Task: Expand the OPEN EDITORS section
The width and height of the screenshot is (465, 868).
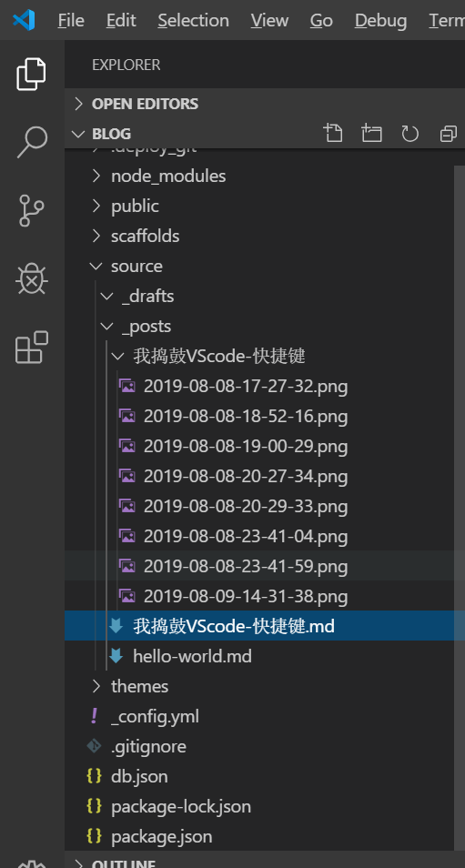Action: (x=265, y=104)
